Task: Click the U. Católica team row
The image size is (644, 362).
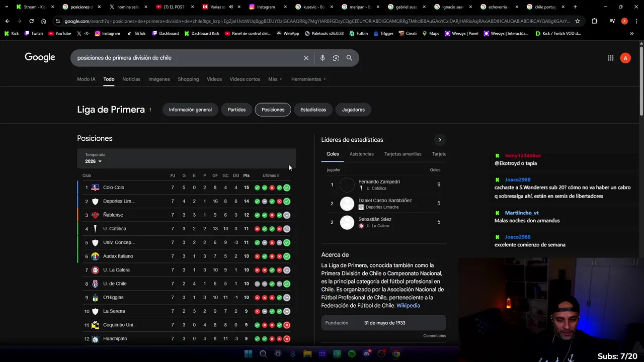Action: click(187, 229)
